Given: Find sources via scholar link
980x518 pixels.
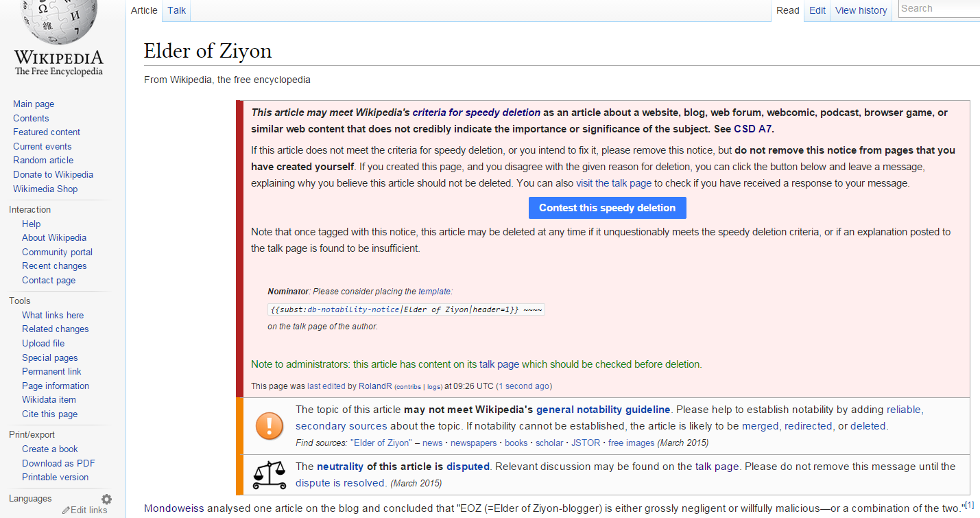Looking at the screenshot, I should click(x=549, y=443).
